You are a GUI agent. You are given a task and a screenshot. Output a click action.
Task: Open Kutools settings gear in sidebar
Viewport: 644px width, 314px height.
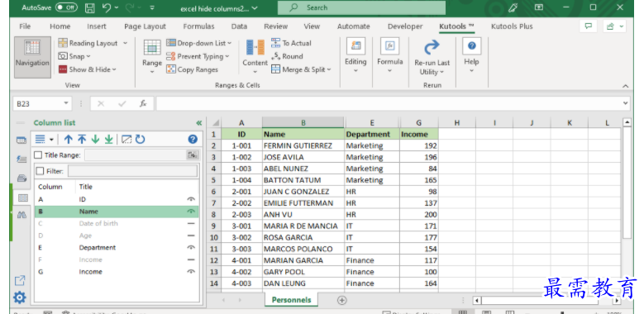[x=19, y=297]
